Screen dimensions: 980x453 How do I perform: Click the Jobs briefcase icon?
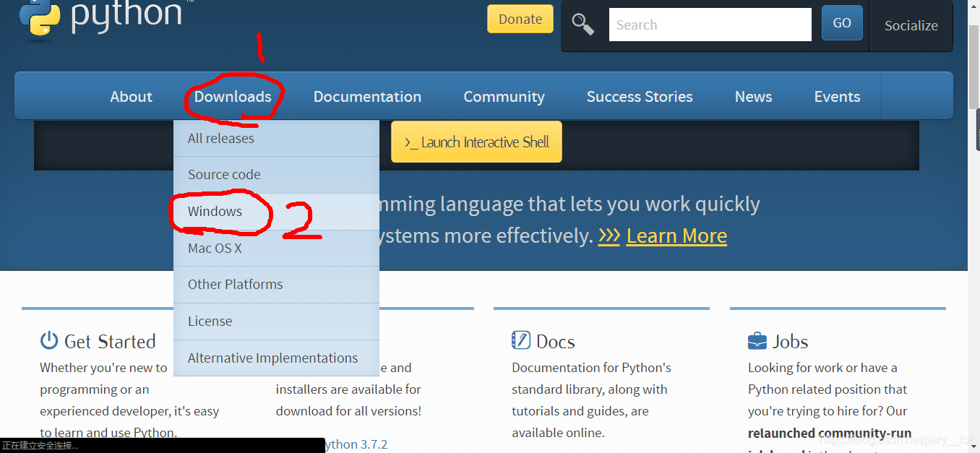(x=757, y=341)
